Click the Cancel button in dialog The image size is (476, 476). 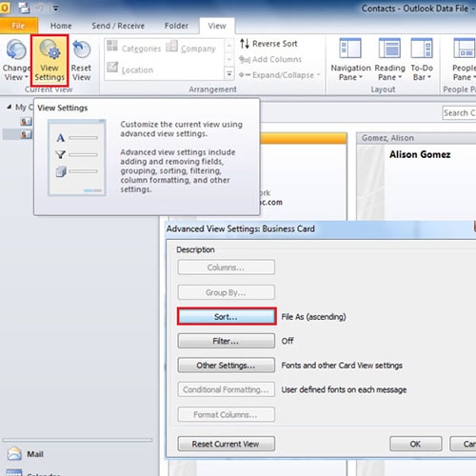tap(463, 444)
